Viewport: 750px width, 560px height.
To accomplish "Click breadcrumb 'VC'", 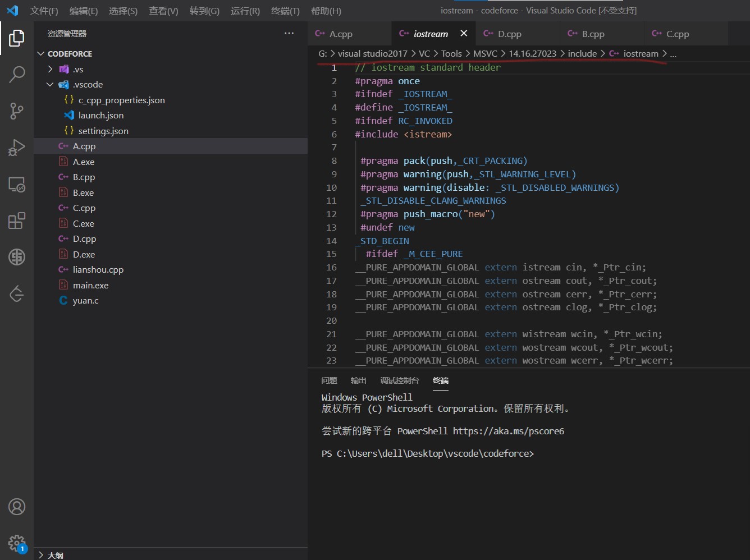I will click(424, 53).
